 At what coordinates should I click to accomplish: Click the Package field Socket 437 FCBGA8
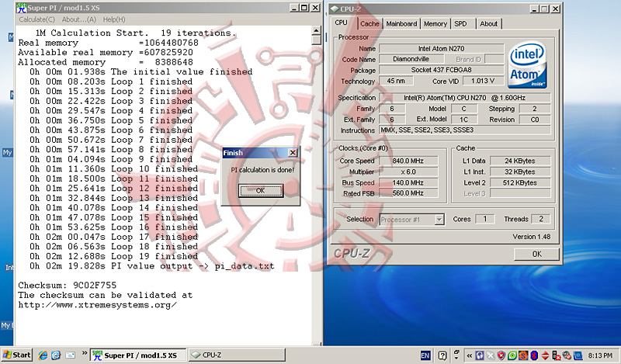point(441,70)
